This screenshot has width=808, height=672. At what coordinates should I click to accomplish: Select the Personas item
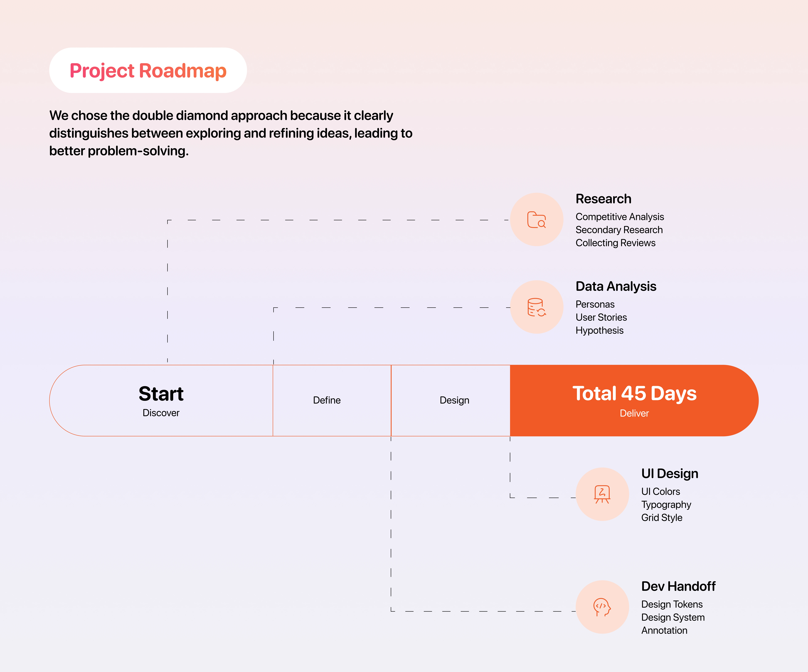tap(595, 304)
